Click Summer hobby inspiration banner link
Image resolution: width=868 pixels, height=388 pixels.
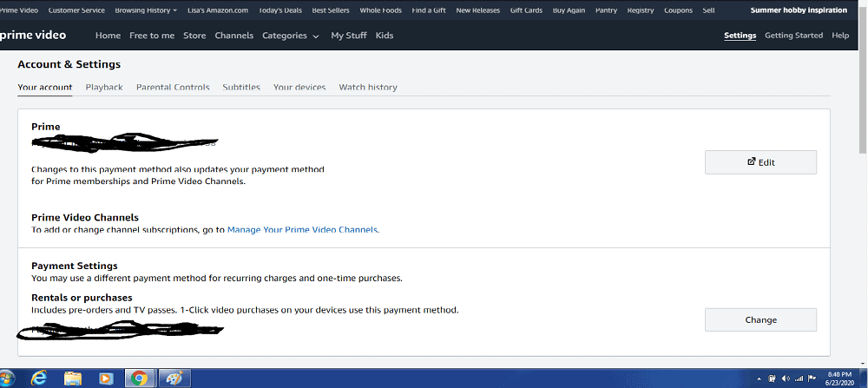coord(799,10)
